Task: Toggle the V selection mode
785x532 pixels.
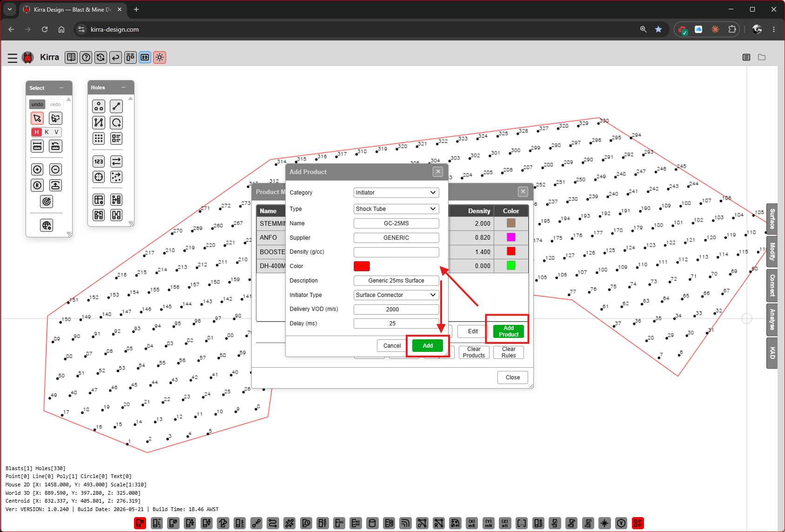Action: 56,132
